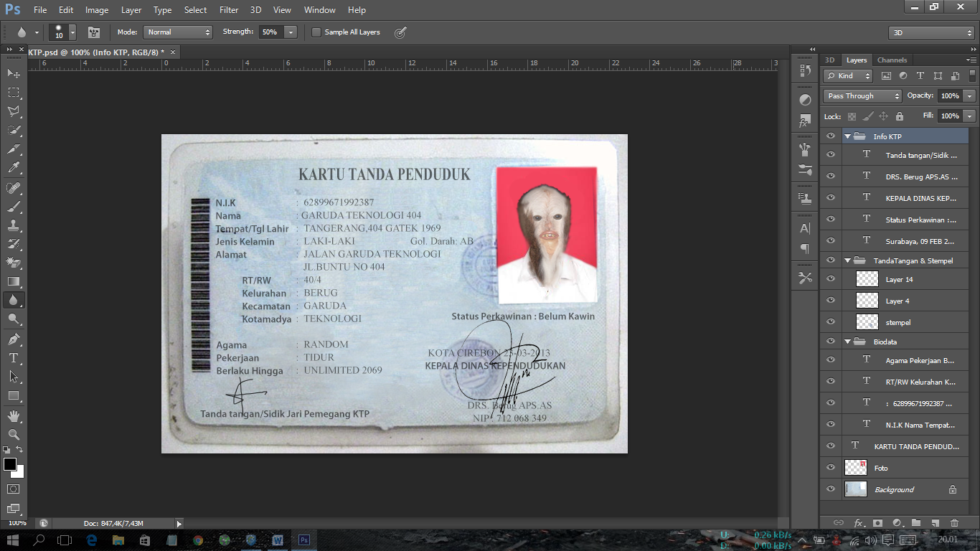Open the brush preset picker arrow

coord(72,32)
